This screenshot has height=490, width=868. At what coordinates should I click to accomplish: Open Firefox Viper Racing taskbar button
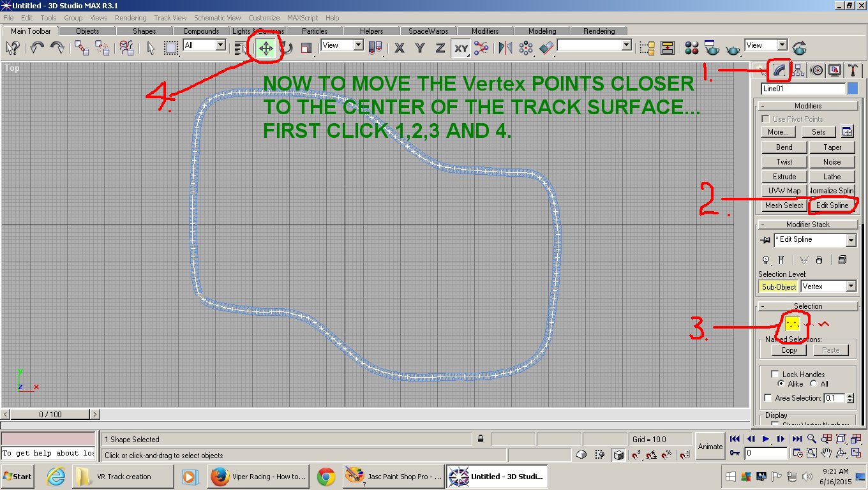pyautogui.click(x=259, y=477)
